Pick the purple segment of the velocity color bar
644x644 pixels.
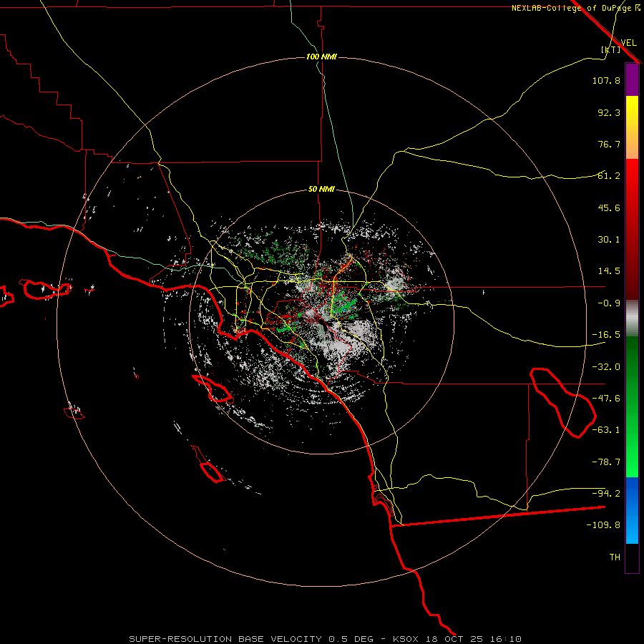pos(632,80)
